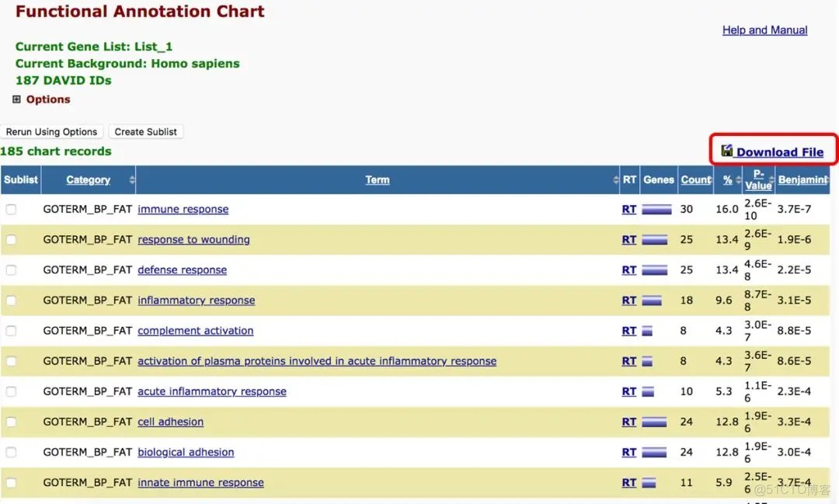
Task: Sort table by Category column header
Action: 88,179
